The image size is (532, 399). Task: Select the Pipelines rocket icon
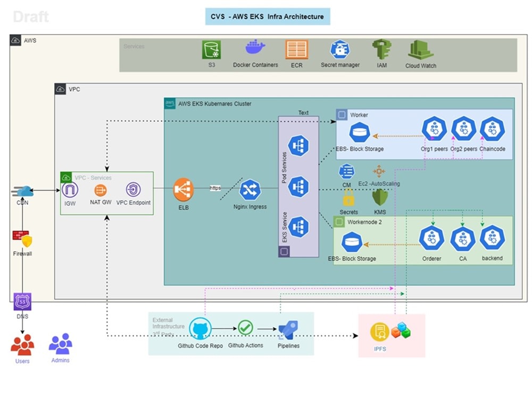287,330
